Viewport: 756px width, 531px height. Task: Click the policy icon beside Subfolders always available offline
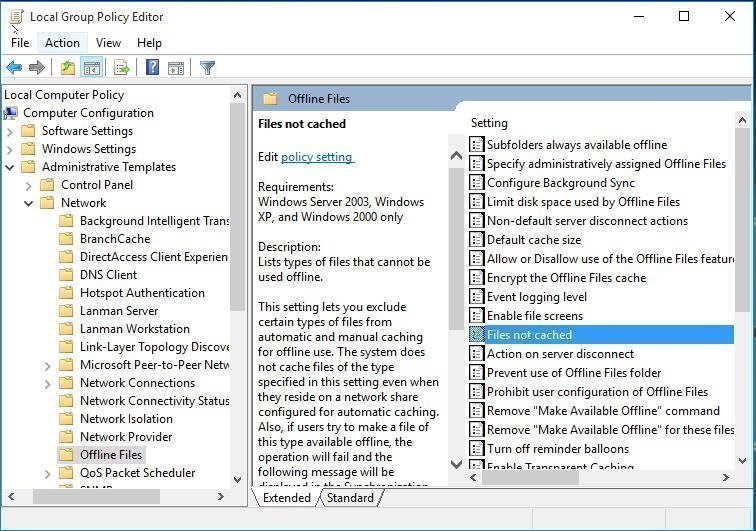(476, 144)
